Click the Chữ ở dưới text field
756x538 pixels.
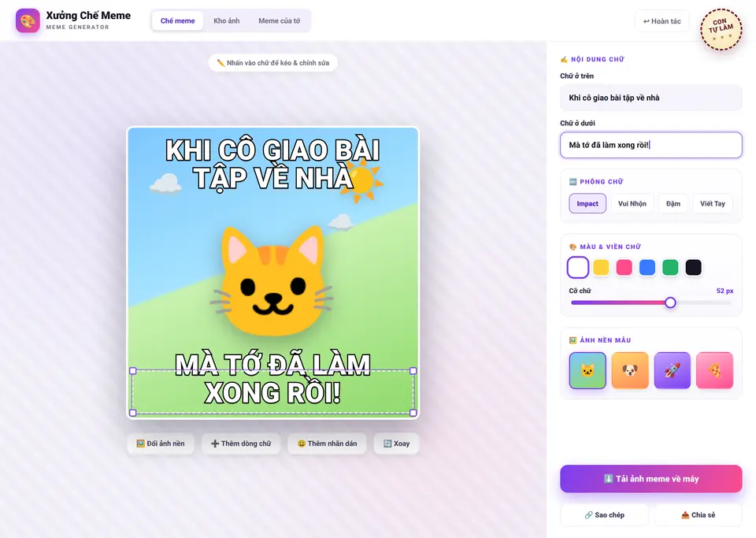[651, 145]
